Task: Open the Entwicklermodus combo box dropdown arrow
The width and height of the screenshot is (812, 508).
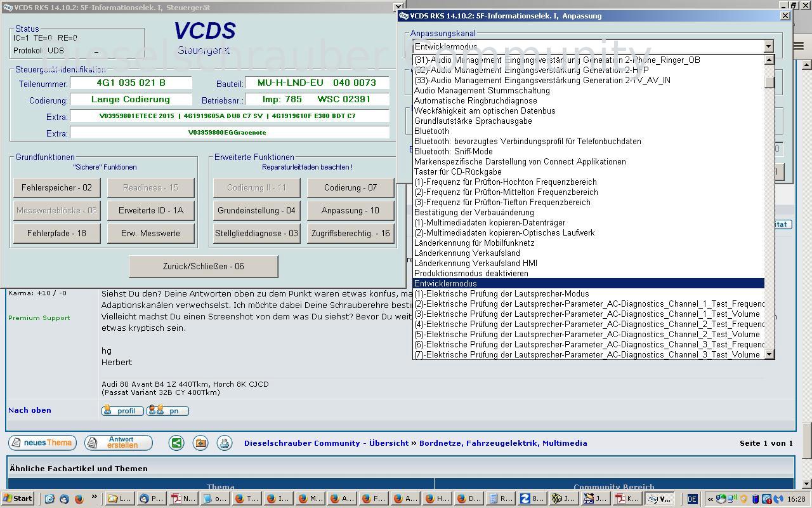Action: click(768, 46)
